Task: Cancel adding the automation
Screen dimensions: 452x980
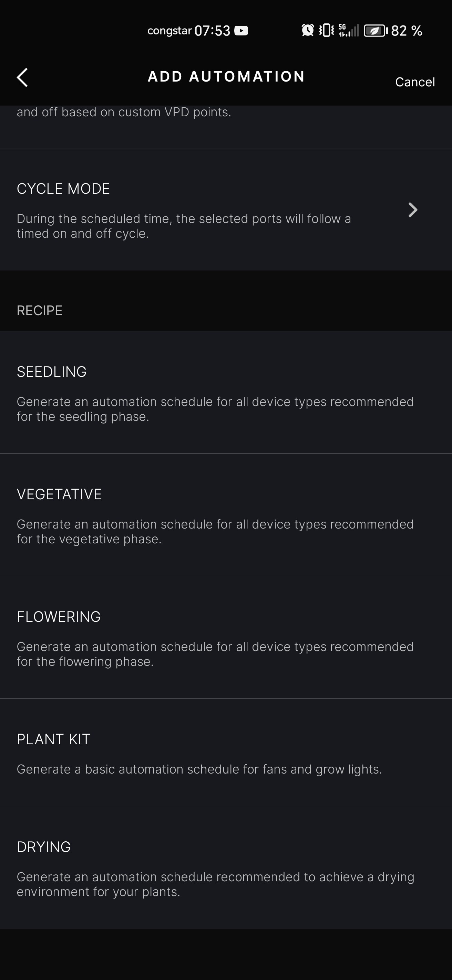Action: click(x=415, y=82)
